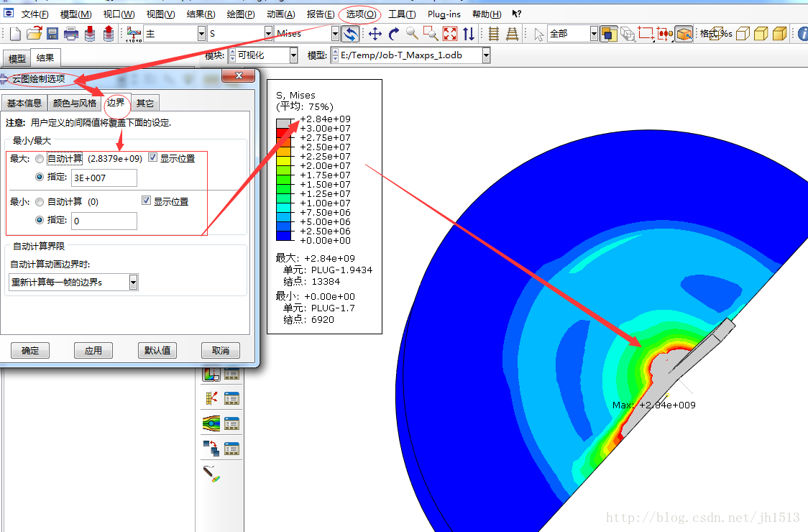808x532 pixels.
Task: Click the 最大 指定 field showing 3E+007
Action: (x=104, y=178)
